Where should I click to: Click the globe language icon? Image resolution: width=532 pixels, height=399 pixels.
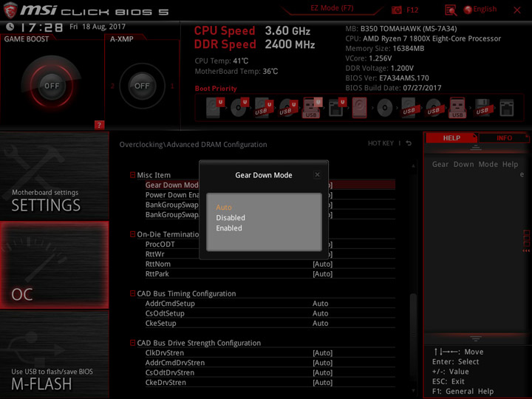pos(468,10)
